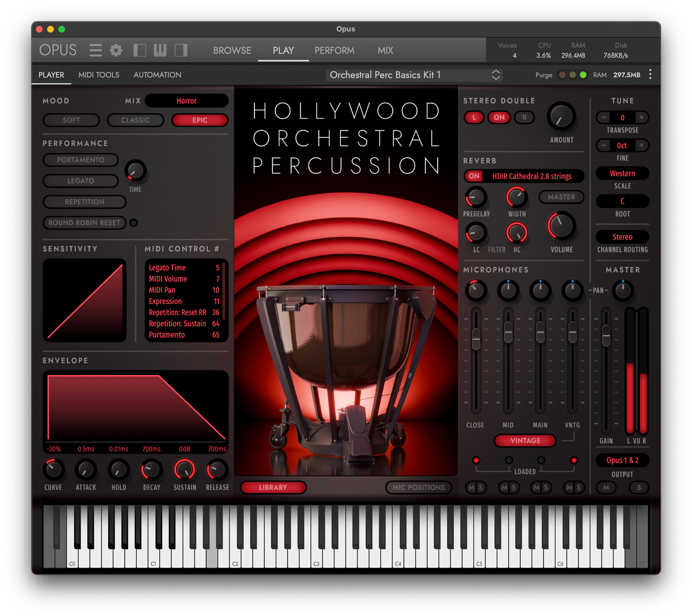Viewport: 692px width, 616px height.
Task: Open MIC POSITIONS view
Action: 419,487
